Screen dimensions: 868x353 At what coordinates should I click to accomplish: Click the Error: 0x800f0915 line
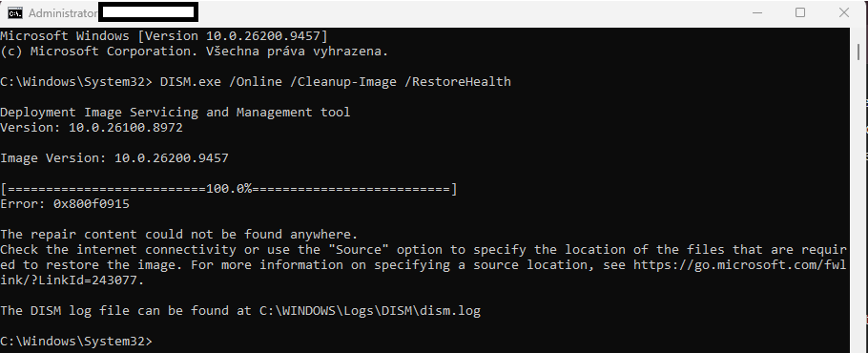pyautogui.click(x=65, y=204)
